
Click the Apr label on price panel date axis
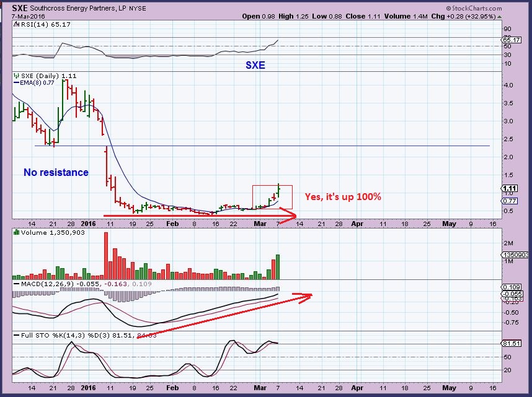pos(357,224)
